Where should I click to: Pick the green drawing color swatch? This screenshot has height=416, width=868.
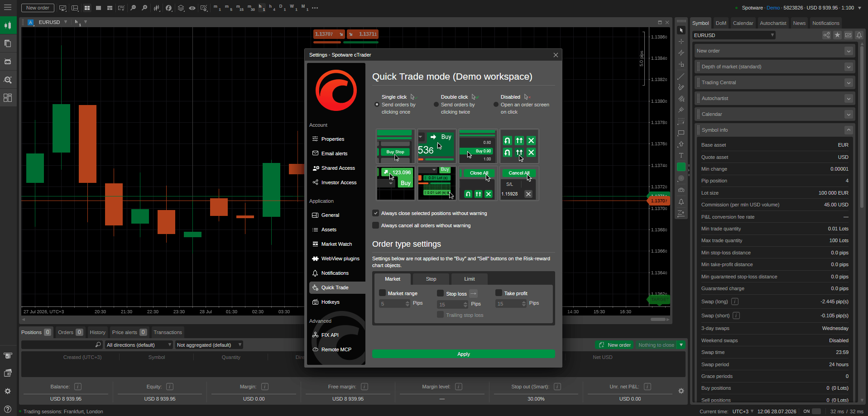click(x=681, y=167)
